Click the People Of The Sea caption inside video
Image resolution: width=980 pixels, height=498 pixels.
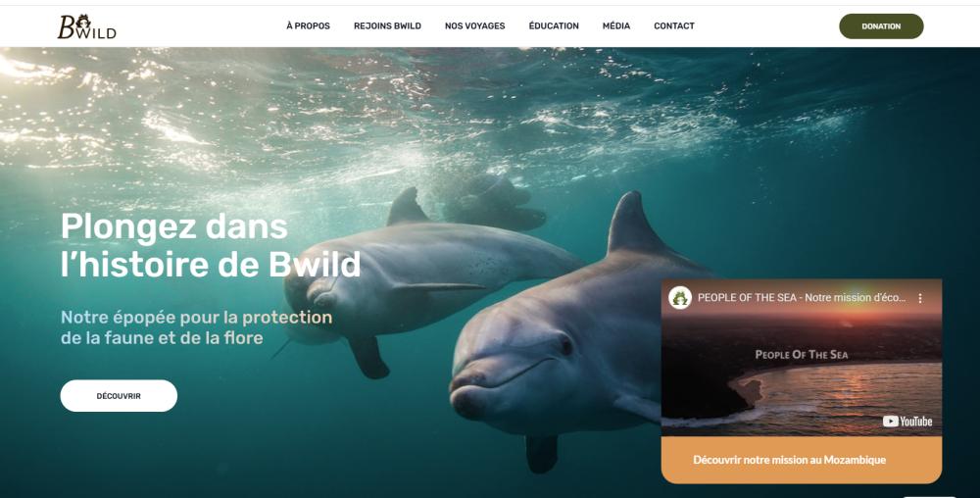point(802,354)
